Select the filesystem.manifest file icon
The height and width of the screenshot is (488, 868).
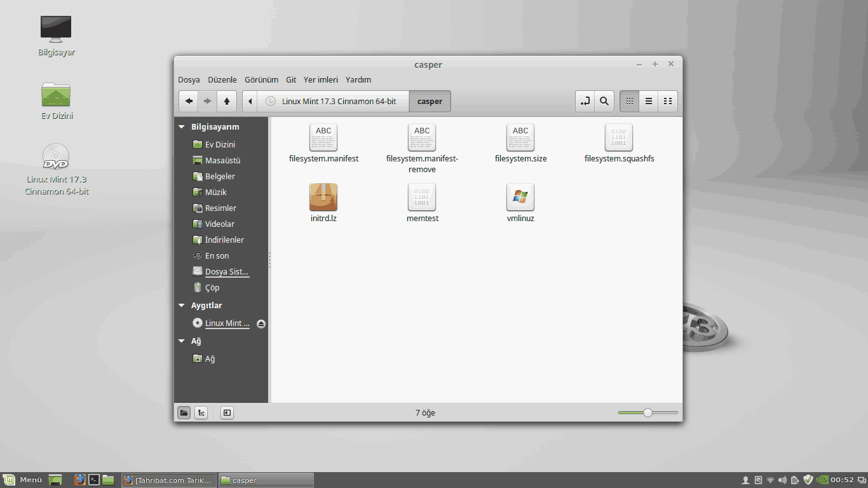[323, 137]
